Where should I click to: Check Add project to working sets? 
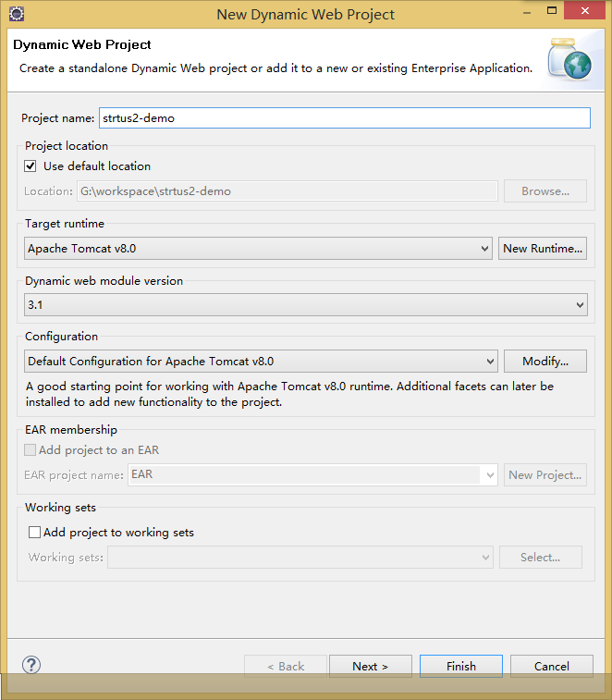point(34,532)
